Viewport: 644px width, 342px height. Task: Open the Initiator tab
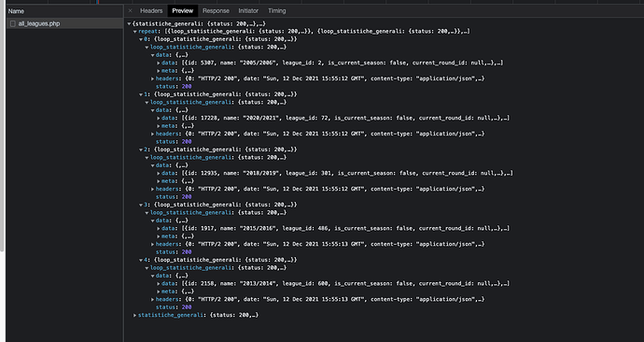pos(248,10)
